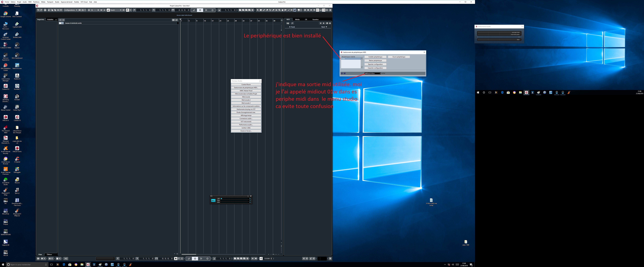The image size is (644, 267).
Task: Click Installer périphérique button
Action: point(375,57)
